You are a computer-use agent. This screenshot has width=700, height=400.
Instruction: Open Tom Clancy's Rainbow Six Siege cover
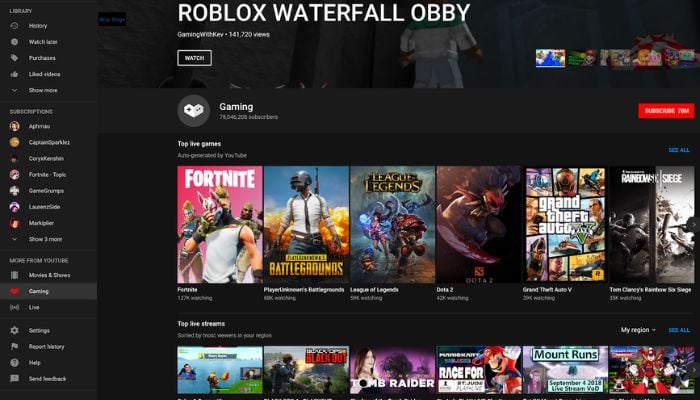652,225
